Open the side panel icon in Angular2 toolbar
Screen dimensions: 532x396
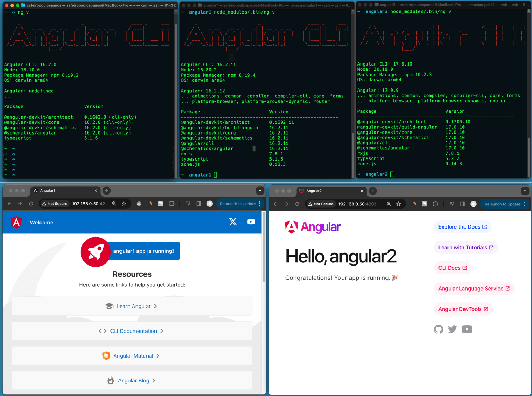pyautogui.click(x=463, y=204)
